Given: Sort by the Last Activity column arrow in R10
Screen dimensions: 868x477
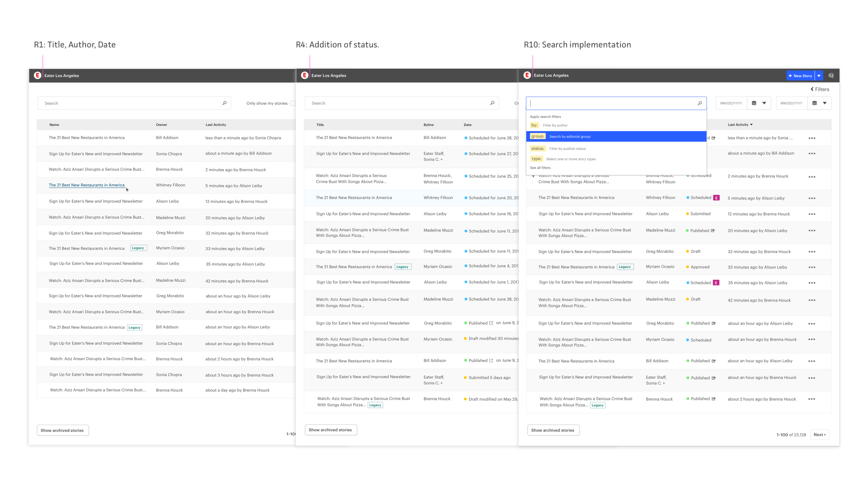Looking at the screenshot, I should (x=751, y=125).
